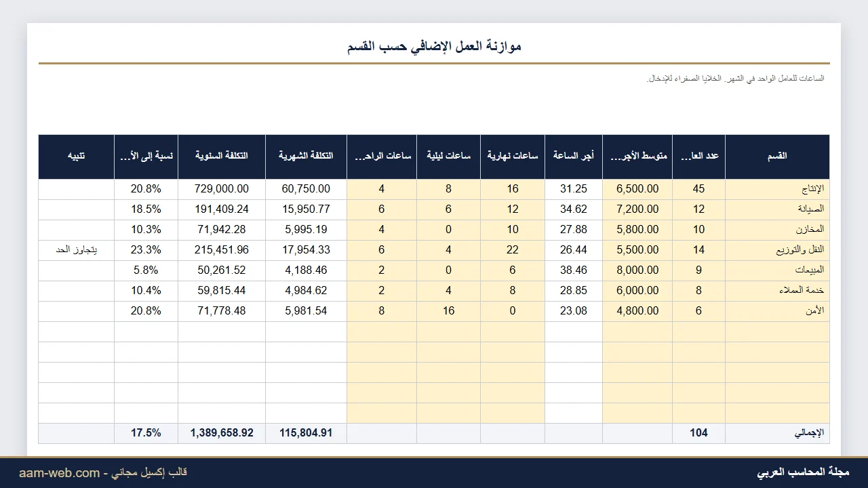The image size is (868, 488).
Task: Select monthly cost cell 4,188.46
Action: pyautogui.click(x=306, y=270)
